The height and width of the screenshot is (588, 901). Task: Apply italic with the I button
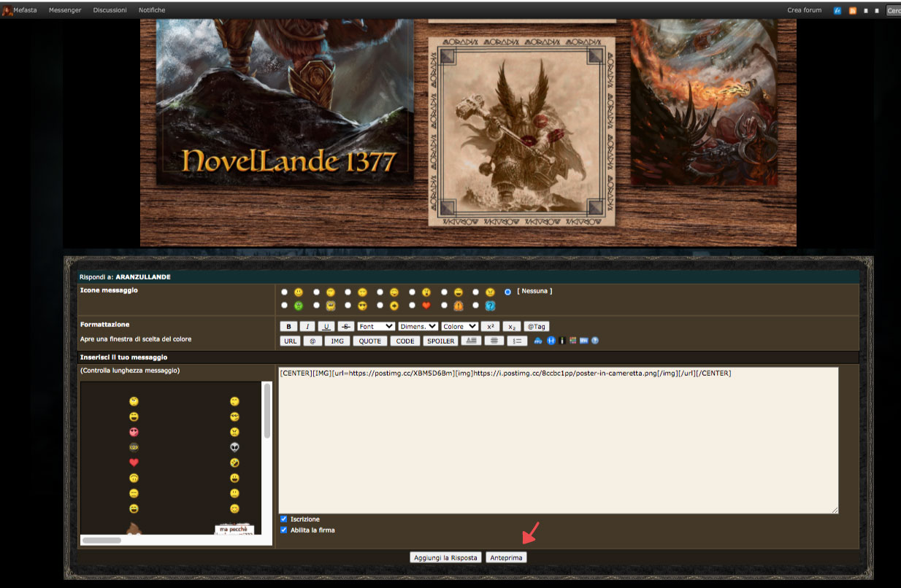pyautogui.click(x=307, y=327)
